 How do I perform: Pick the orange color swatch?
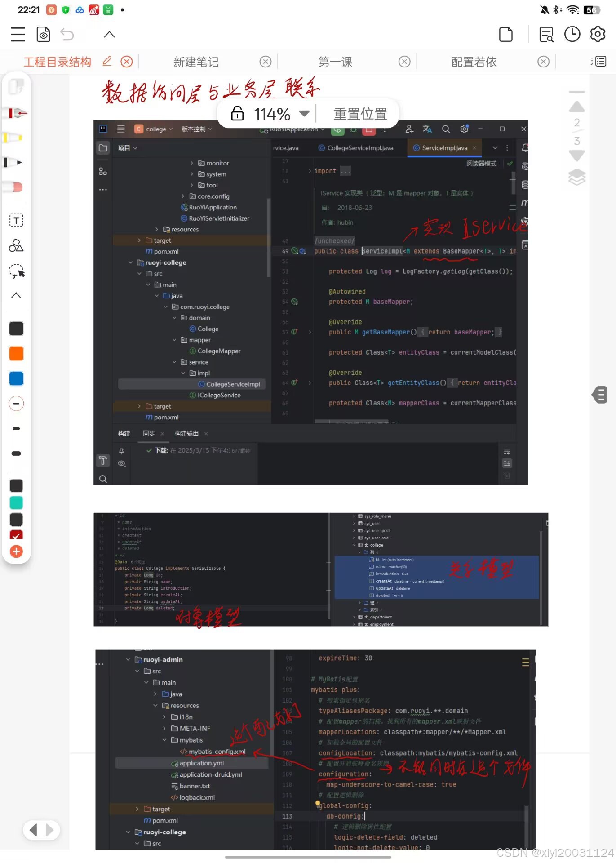tap(16, 354)
